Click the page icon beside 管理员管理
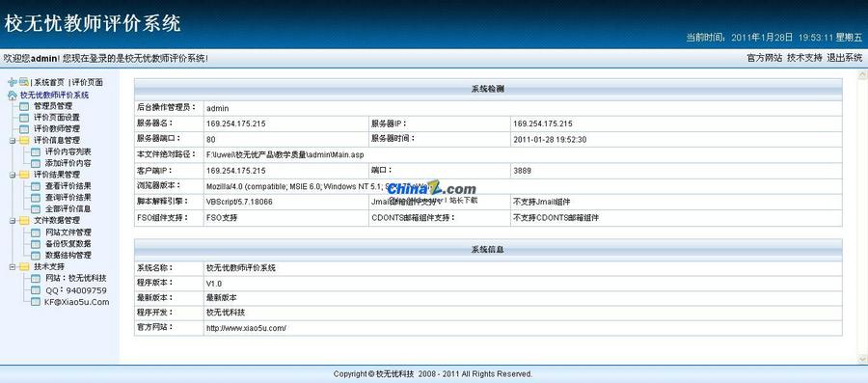The height and width of the screenshot is (383, 868). 24,106
